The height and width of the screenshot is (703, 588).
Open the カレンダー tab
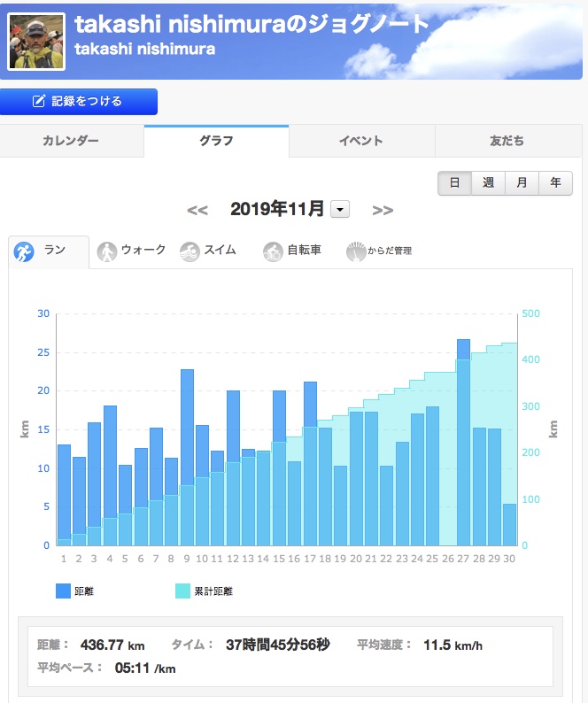pyautogui.click(x=71, y=141)
